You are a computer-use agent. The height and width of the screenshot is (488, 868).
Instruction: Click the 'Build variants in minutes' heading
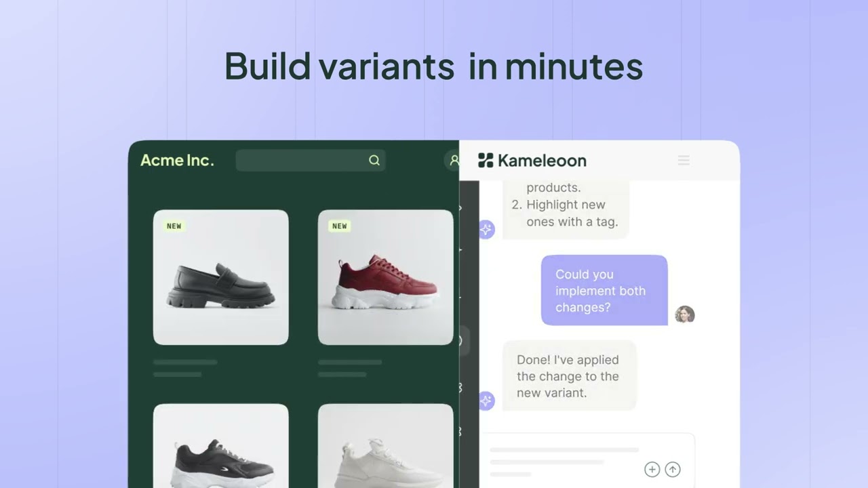coord(434,66)
